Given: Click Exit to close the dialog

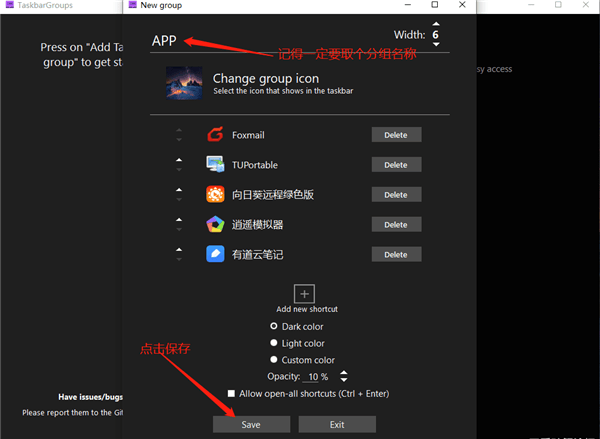Looking at the screenshot, I should point(337,425).
